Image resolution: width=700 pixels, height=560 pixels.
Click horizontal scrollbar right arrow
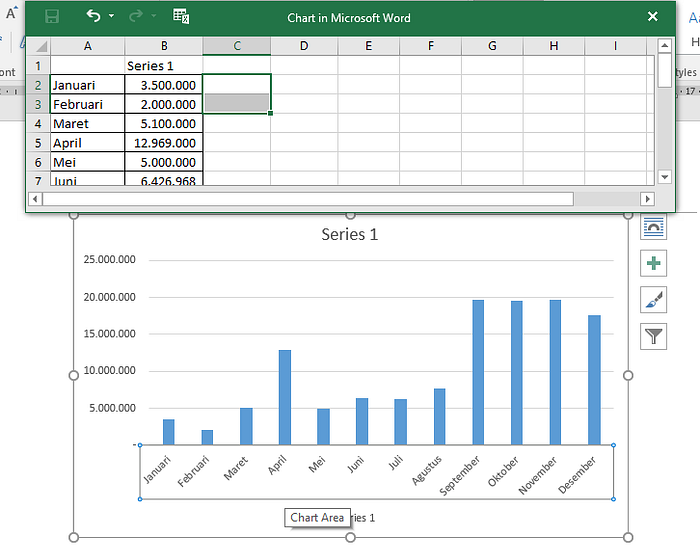[x=647, y=198]
